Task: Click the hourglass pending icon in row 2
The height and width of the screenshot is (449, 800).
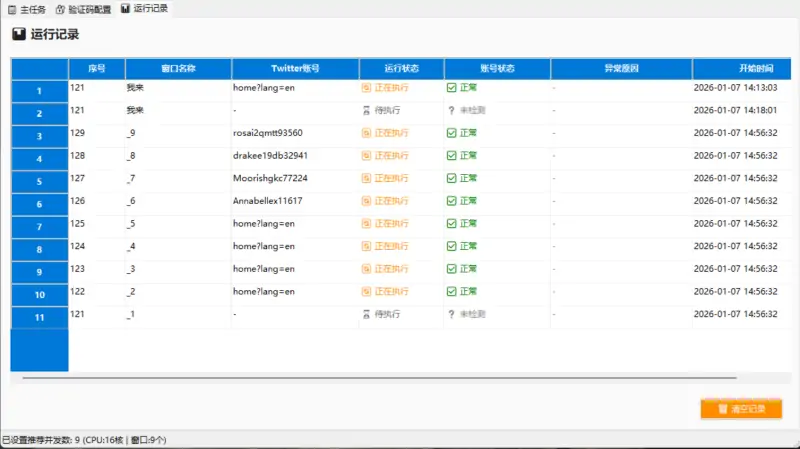Action: point(366,110)
